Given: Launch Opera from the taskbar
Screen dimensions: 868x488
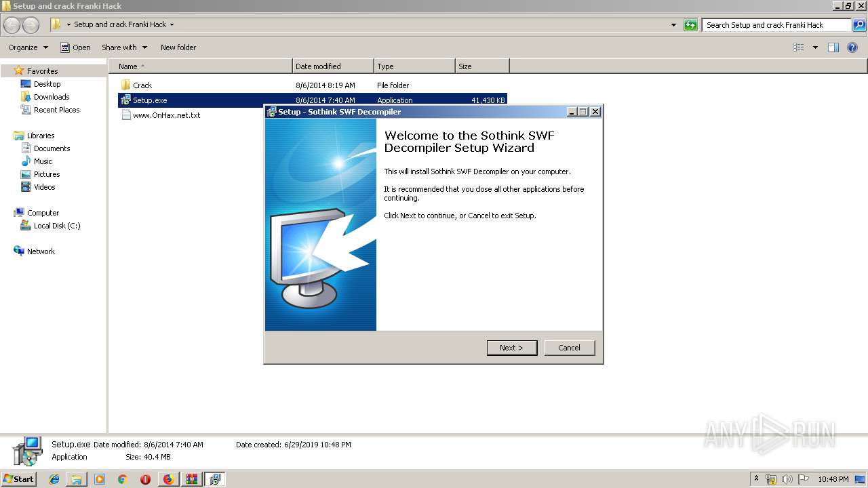Looking at the screenshot, I should click(145, 479).
